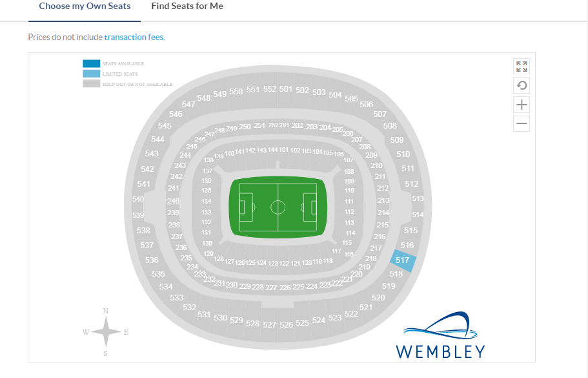Image resolution: width=588 pixels, height=378 pixels.
Task: Click section 513 on east side
Action: tap(418, 199)
